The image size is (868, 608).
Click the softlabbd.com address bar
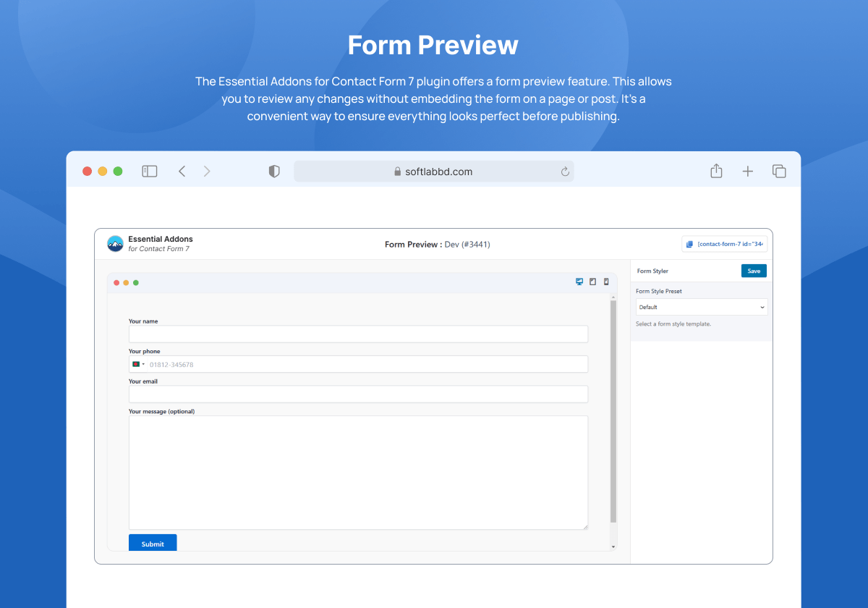[434, 172]
